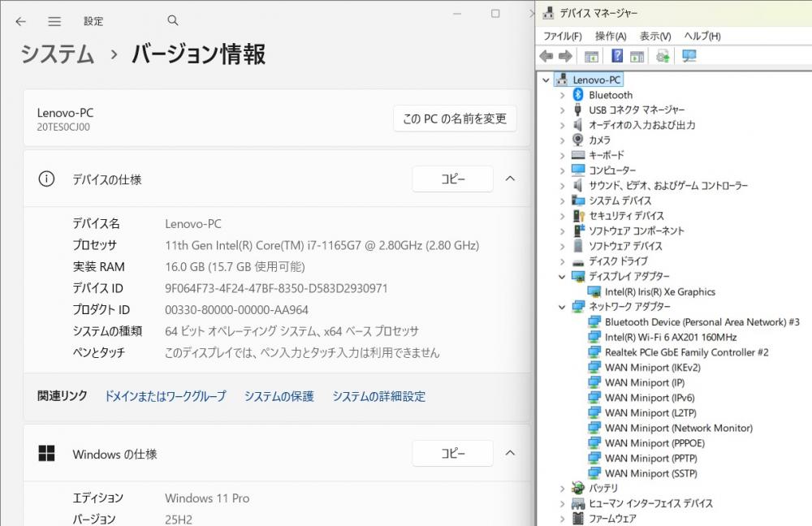The width and height of the screenshot is (812, 526).
Task: Open the システムの保護 link
Action: click(279, 396)
